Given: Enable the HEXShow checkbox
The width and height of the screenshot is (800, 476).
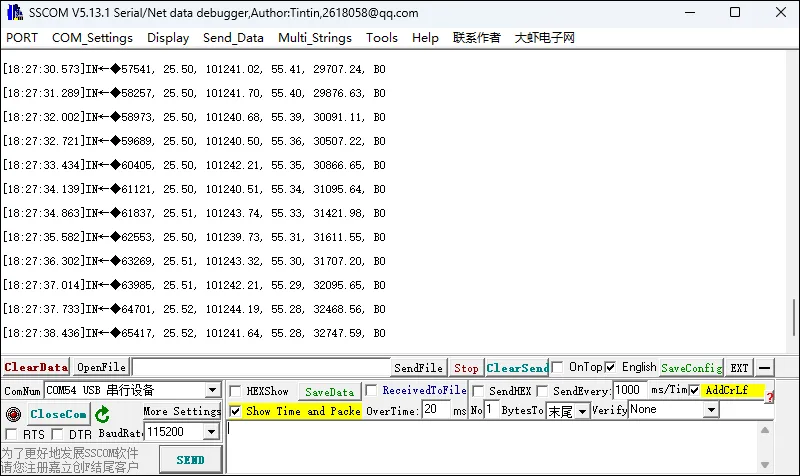Looking at the screenshot, I should point(235,391).
